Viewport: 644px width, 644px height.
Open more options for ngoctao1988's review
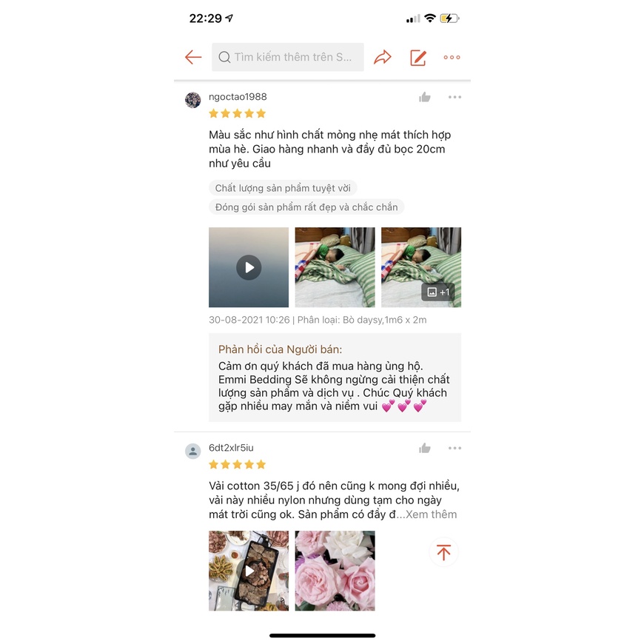[x=455, y=97]
